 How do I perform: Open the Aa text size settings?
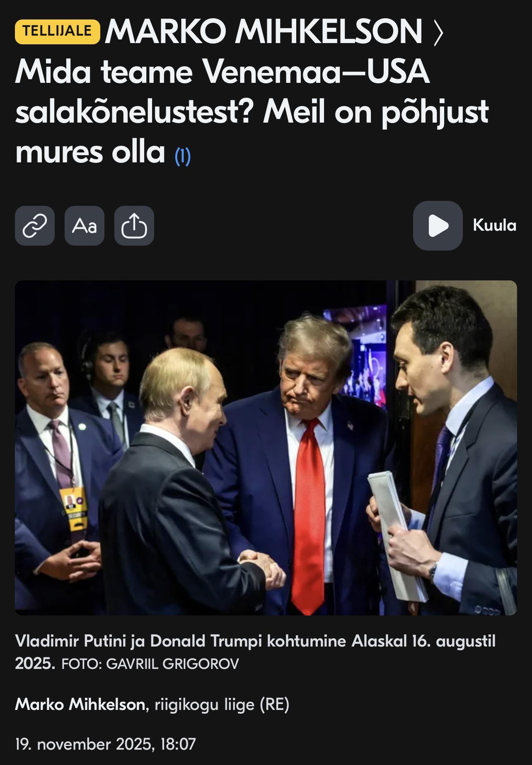(85, 226)
